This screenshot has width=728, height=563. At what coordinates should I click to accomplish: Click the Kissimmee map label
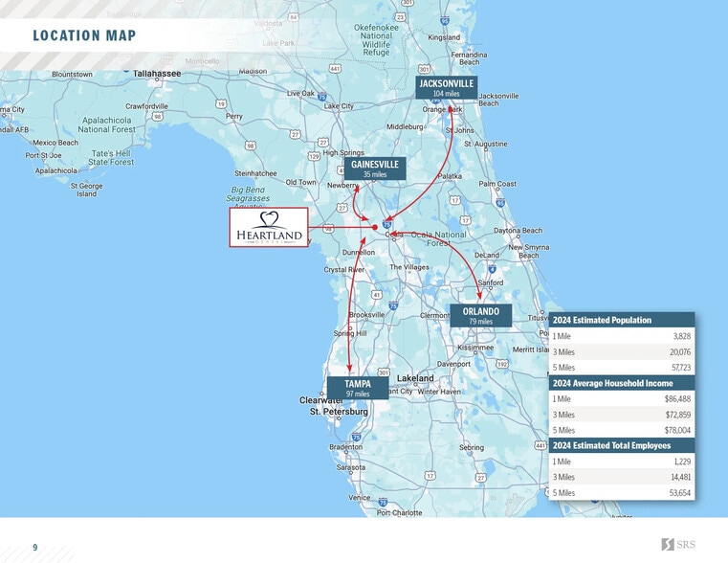pos(475,348)
